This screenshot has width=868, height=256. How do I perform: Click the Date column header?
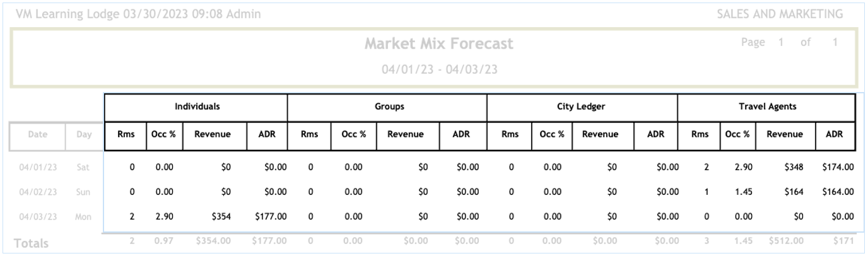[37, 134]
